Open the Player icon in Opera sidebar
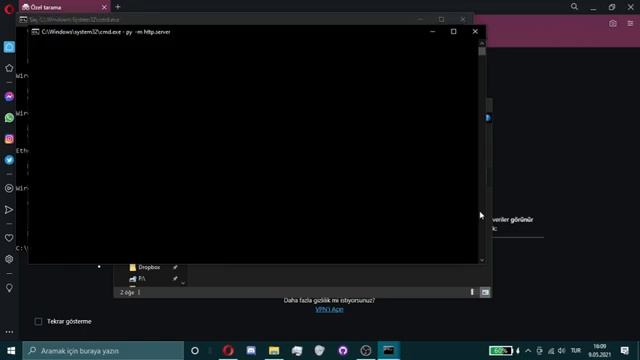640x360 pixels. [9, 189]
